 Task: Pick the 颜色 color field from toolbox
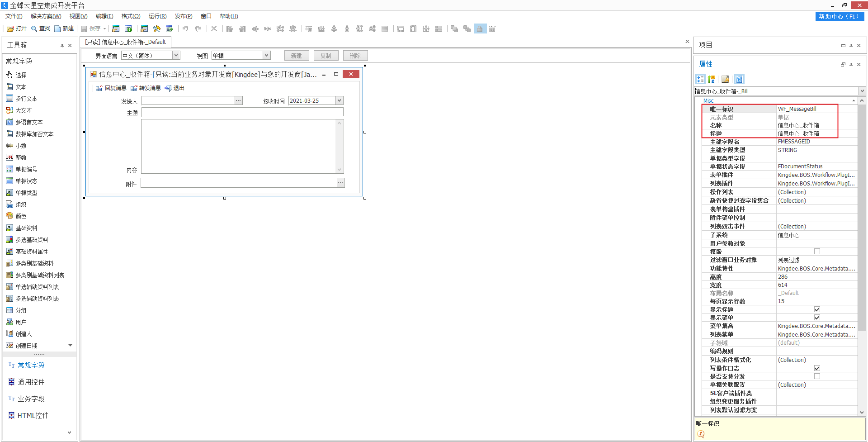16,216
